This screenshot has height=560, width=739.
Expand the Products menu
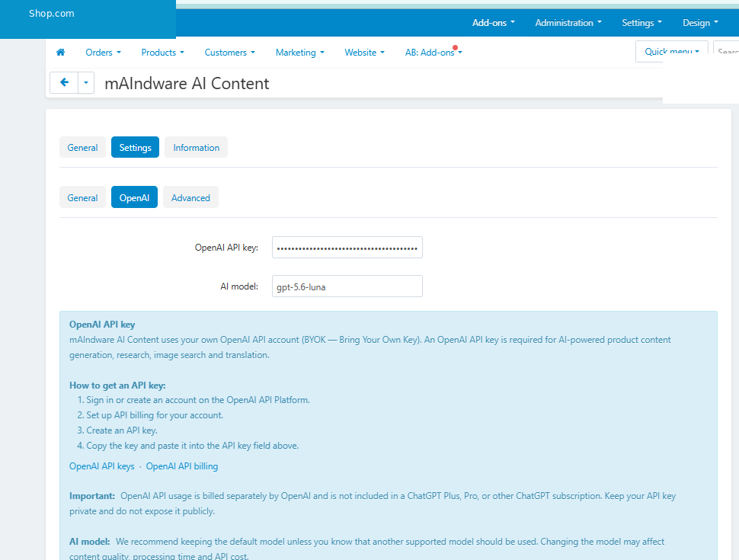coord(162,53)
